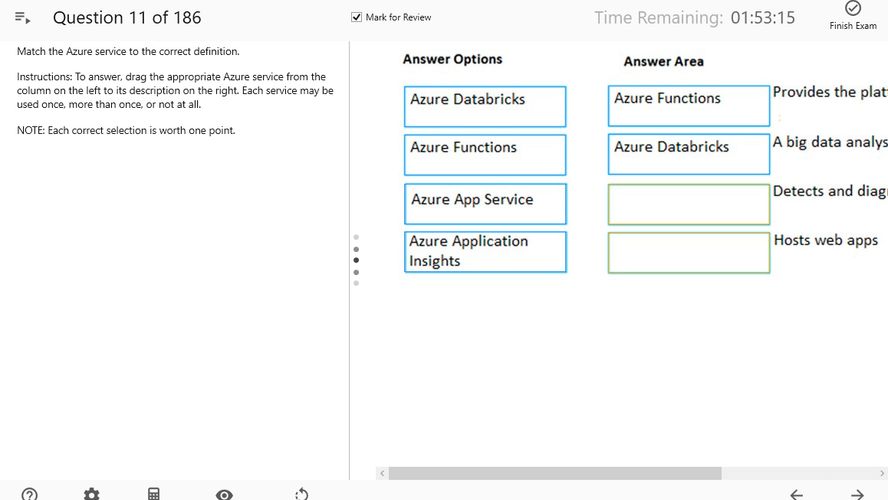Click the placed Azure Functions answer box
The image size is (888, 500).
point(688,106)
